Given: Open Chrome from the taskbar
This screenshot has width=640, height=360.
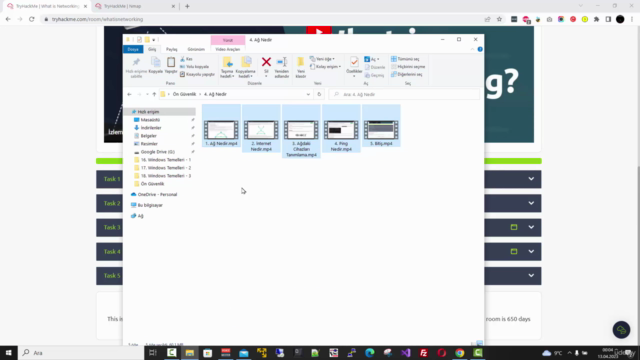Looking at the screenshot, I should point(460,353).
